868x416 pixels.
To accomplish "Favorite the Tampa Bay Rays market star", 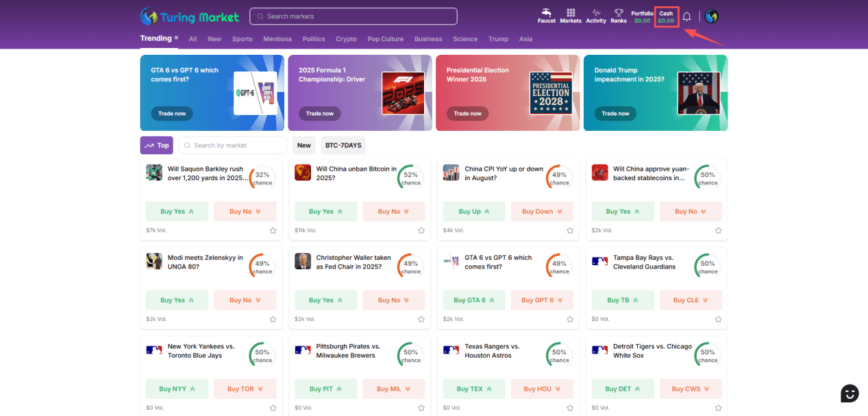I will point(718,319).
